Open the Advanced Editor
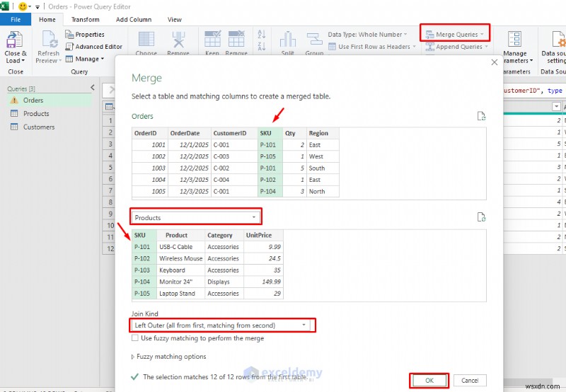This screenshot has height=392, width=566. [94, 47]
